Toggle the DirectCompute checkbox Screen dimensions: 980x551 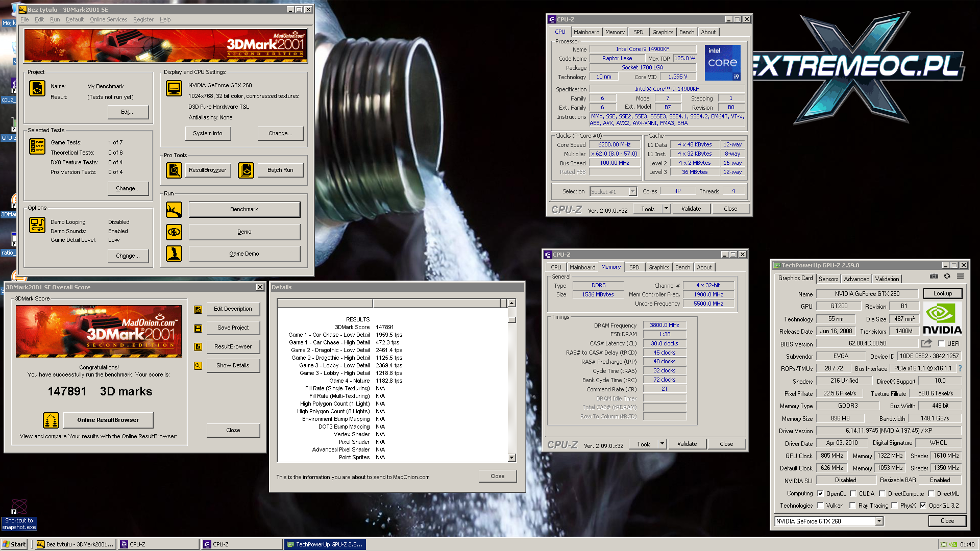coord(882,494)
